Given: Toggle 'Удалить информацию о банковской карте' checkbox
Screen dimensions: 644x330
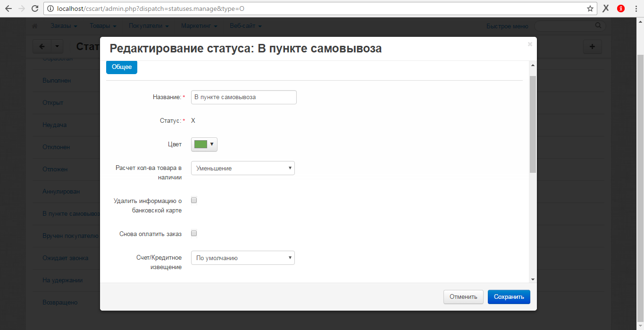Looking at the screenshot, I should [x=193, y=200].
